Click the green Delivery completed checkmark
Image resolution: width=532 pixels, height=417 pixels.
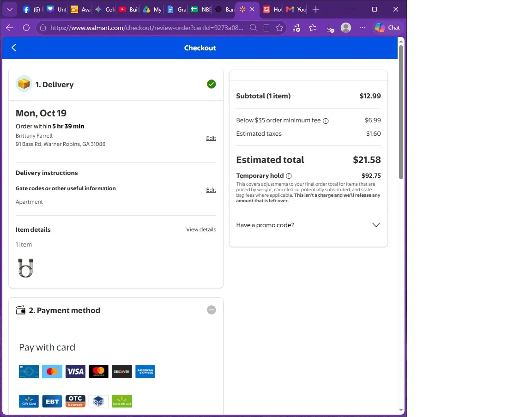212,84
